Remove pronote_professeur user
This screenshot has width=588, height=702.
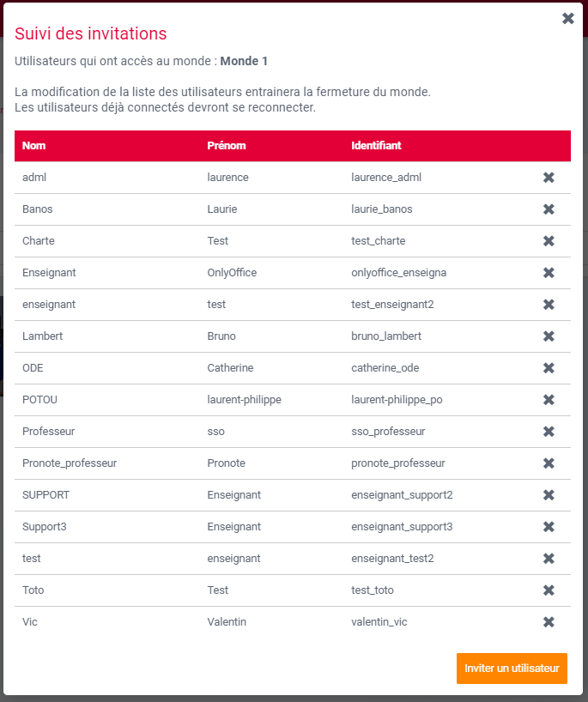549,463
